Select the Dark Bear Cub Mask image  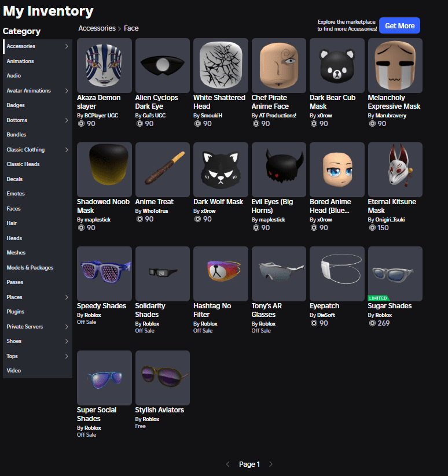(337, 65)
